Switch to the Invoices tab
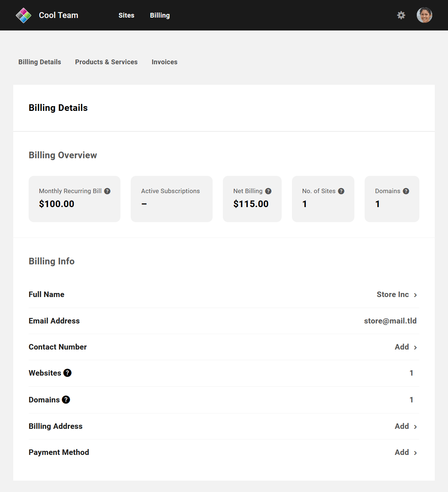 [x=164, y=62]
